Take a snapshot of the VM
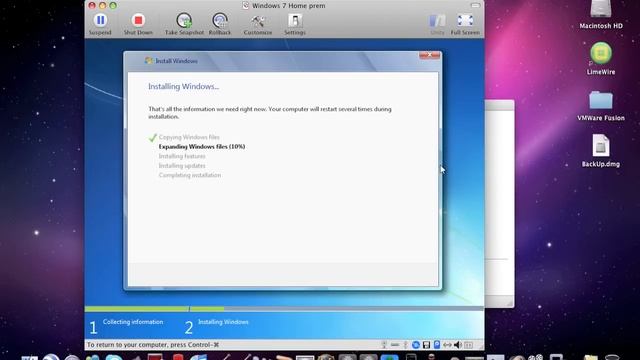This screenshot has height=360, width=640. click(x=184, y=24)
